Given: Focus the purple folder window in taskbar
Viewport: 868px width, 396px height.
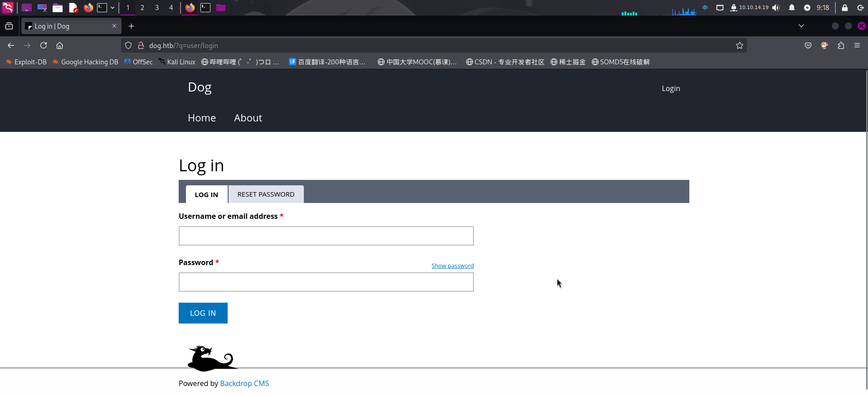Looking at the screenshot, I should (221, 8).
